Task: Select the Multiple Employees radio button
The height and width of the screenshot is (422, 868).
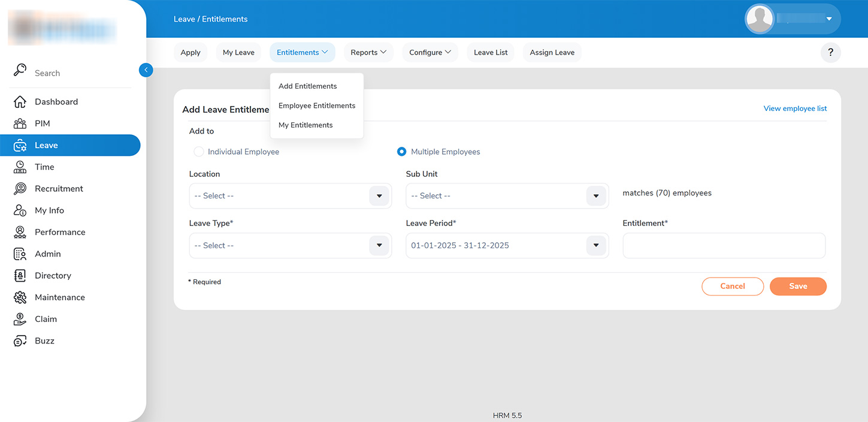Action: [x=402, y=152]
